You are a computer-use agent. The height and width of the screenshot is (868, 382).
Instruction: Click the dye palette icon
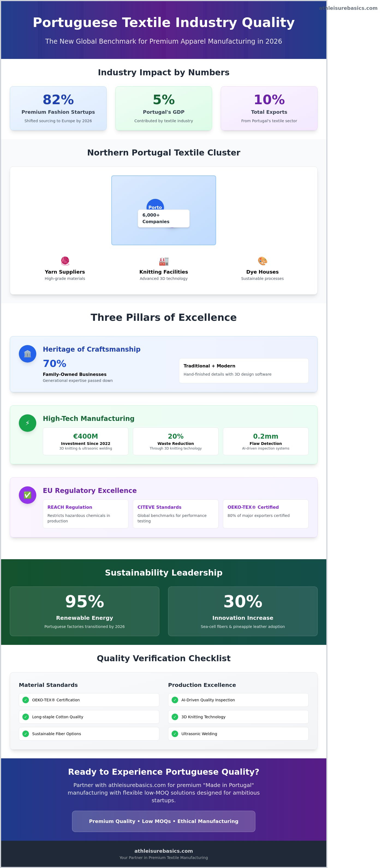tap(262, 261)
